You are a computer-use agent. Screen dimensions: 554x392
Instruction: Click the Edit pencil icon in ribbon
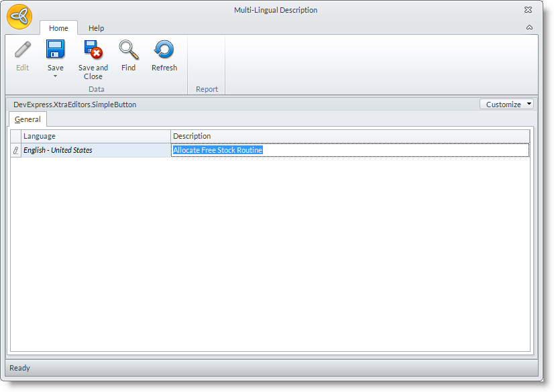[x=23, y=50]
